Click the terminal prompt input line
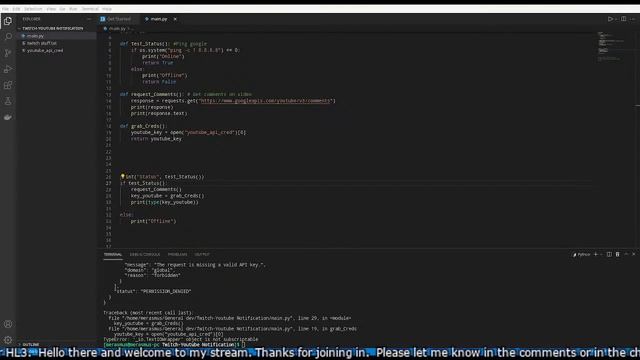640x360 pixels. (174, 344)
